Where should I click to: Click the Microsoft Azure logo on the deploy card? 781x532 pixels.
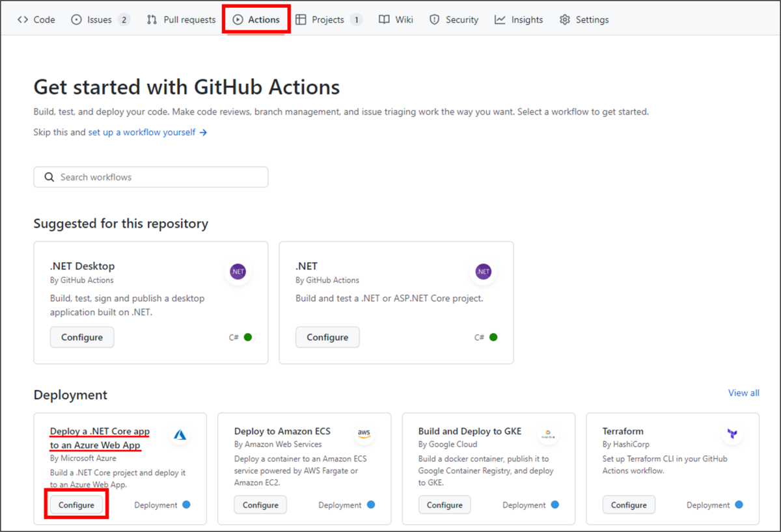[x=179, y=434]
